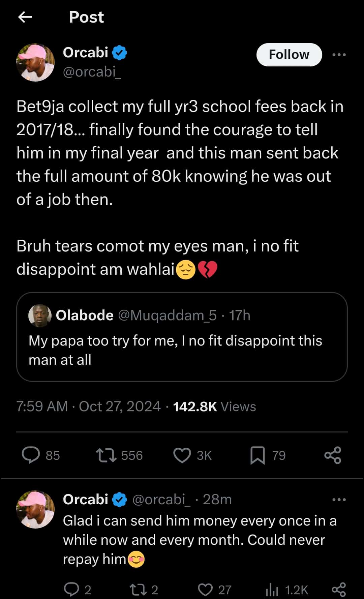Repost Orcabi's follow-up comment

[x=138, y=590]
